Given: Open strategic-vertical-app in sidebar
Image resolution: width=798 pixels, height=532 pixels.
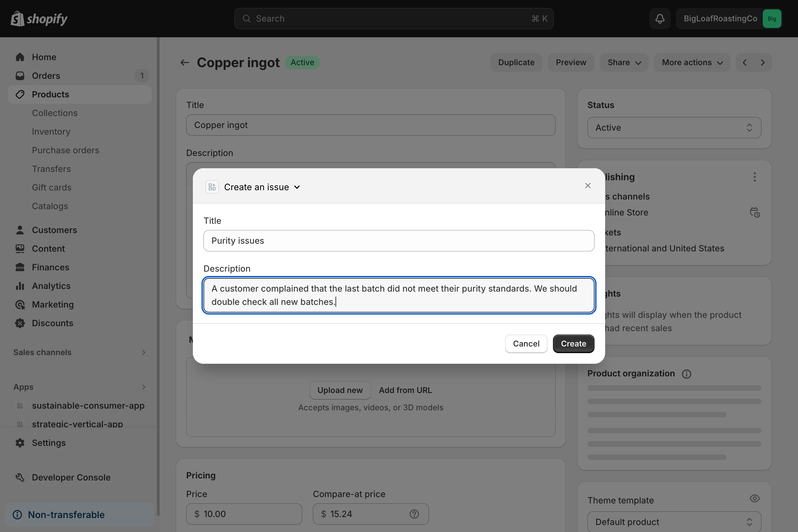Looking at the screenshot, I should point(77,424).
